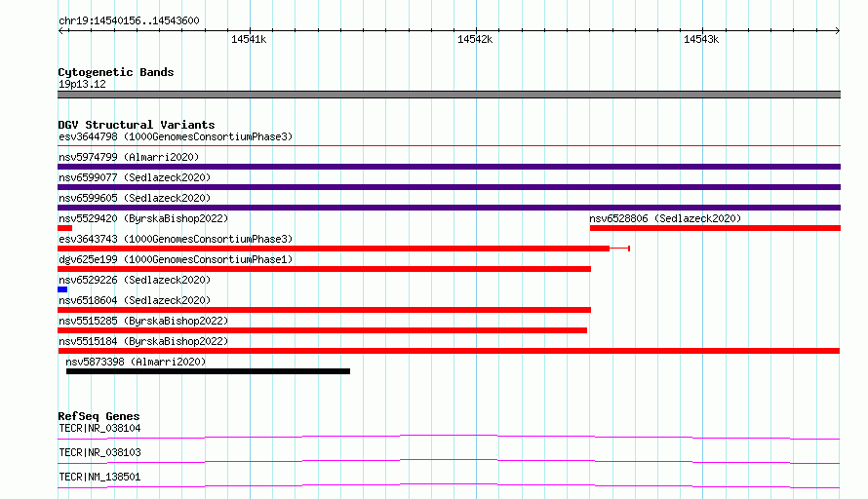Click the nsv6529226 Sedlazeck2020 label
This screenshot has width=868, height=499.
tap(135, 280)
